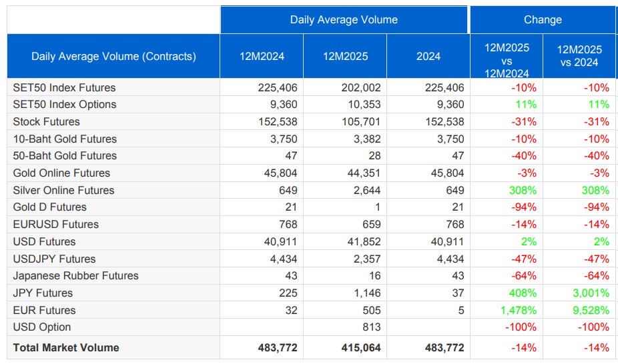Select the 9,528% change cell for EUR Futures
Viewport: 618px width, 364px height.
[x=589, y=310]
